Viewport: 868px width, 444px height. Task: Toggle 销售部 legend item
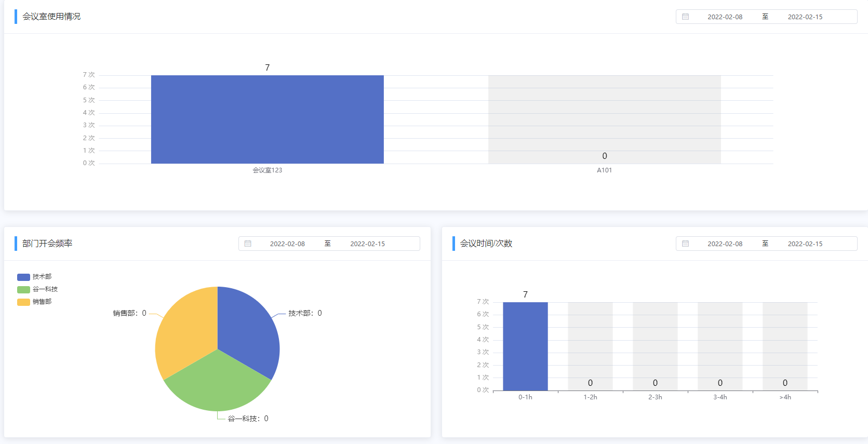coord(34,302)
